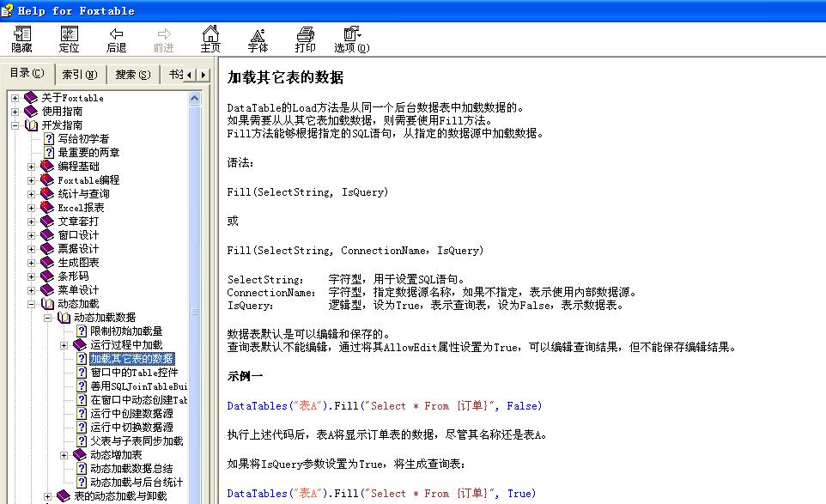Expand the 动态增加表 tree node
826x504 pixels.
tap(64, 455)
